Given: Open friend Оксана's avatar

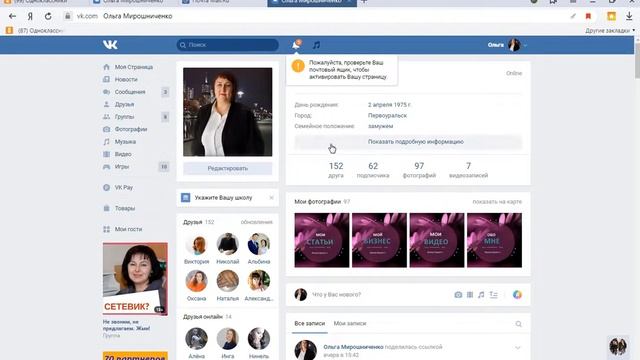Looking at the screenshot, I should 196,281.
